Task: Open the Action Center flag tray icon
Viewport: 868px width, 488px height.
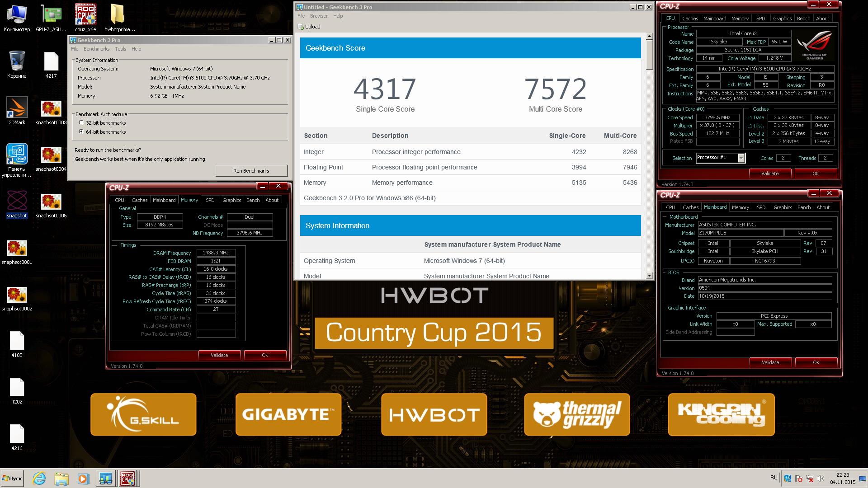Action: click(x=799, y=479)
